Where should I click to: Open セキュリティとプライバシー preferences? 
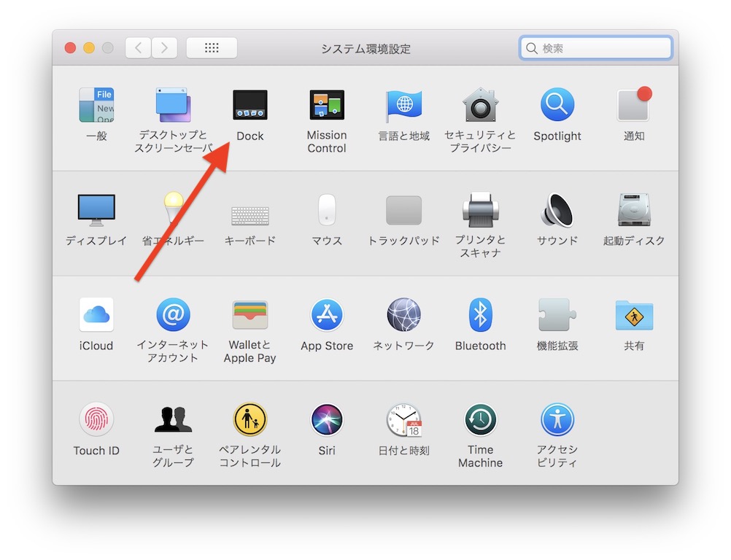480,104
